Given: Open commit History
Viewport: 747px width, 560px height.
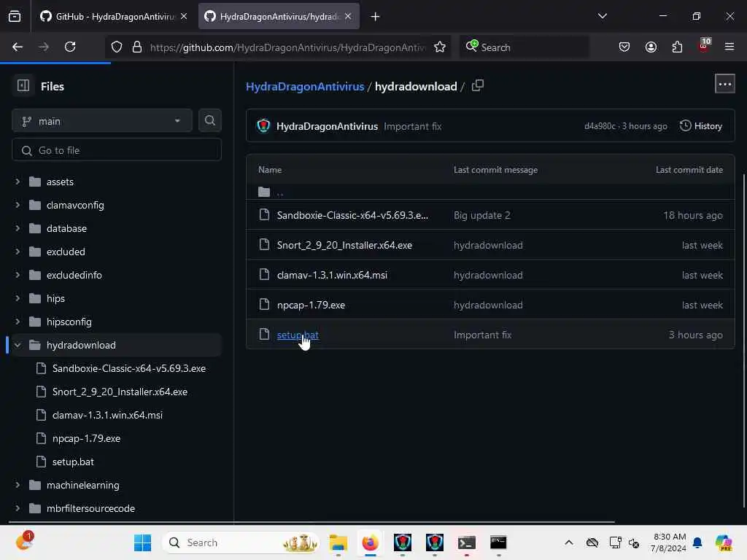Looking at the screenshot, I should [x=701, y=125].
